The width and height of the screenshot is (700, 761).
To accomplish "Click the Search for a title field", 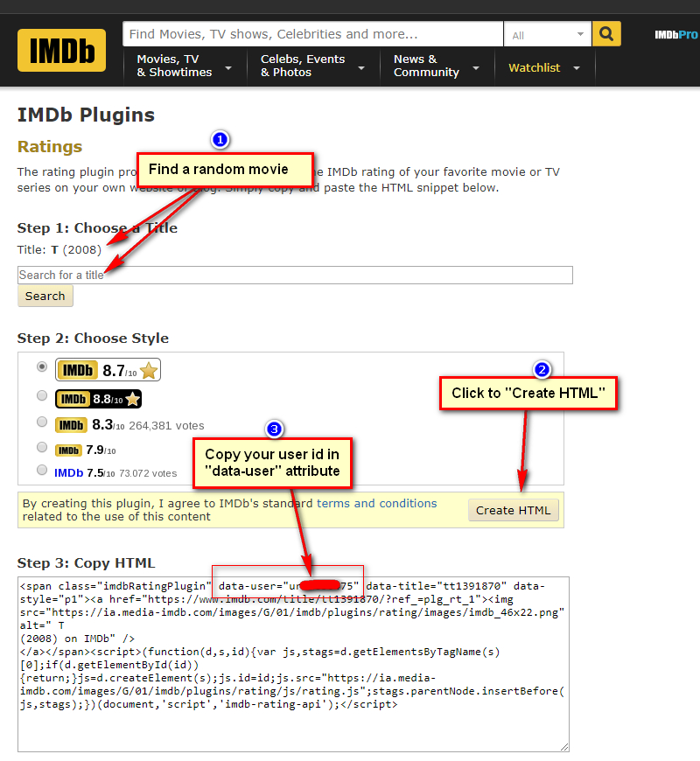I will (295, 275).
